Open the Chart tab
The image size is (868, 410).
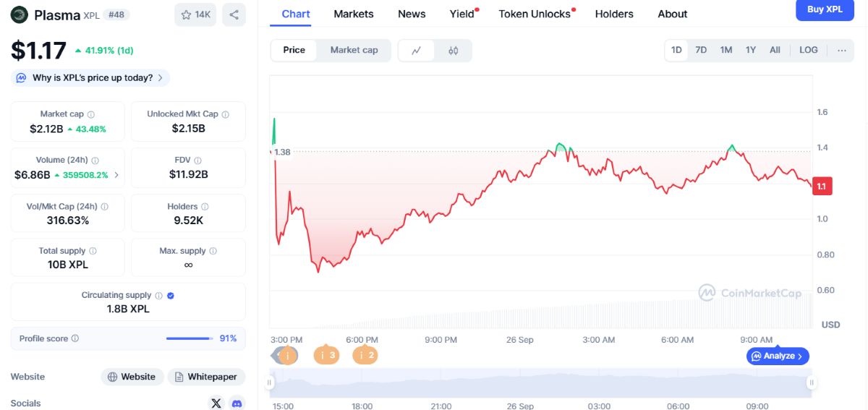tap(296, 14)
